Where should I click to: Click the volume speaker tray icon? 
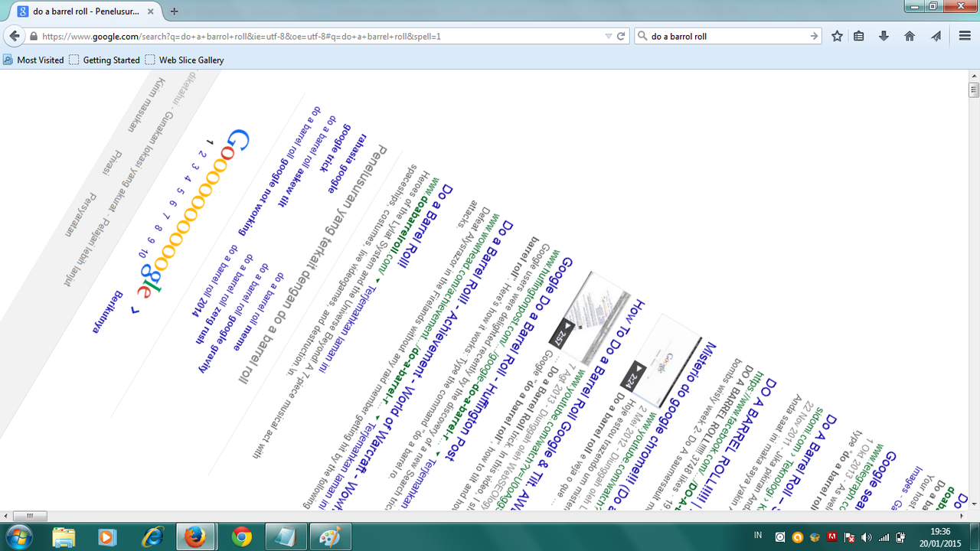[867, 537]
